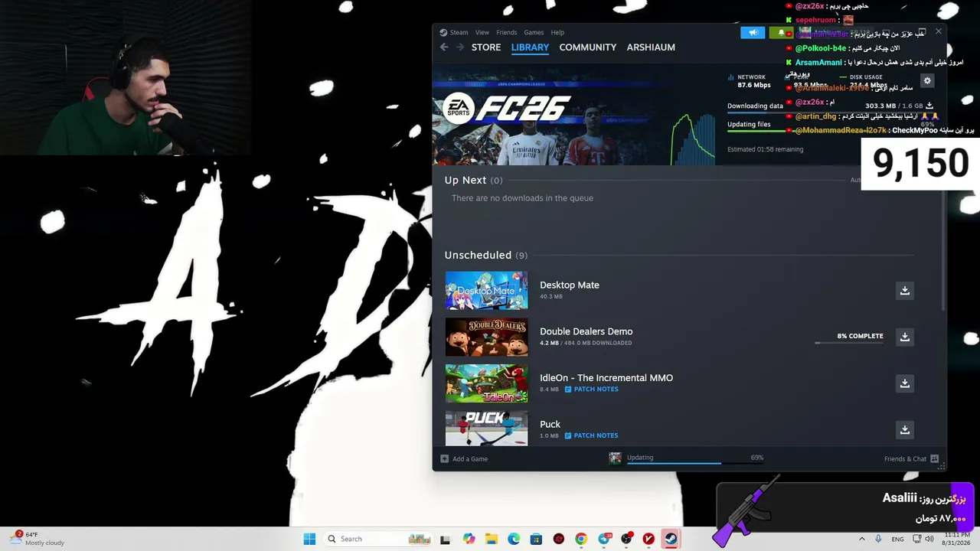Go to the STORE tab

(x=486, y=47)
